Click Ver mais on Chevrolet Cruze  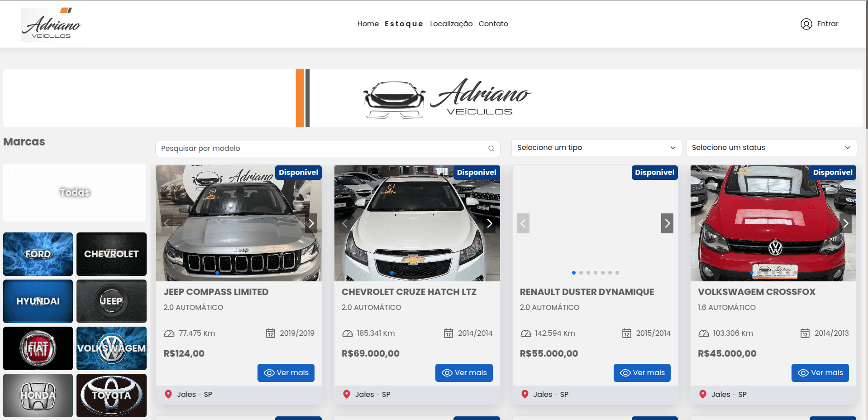464,373
